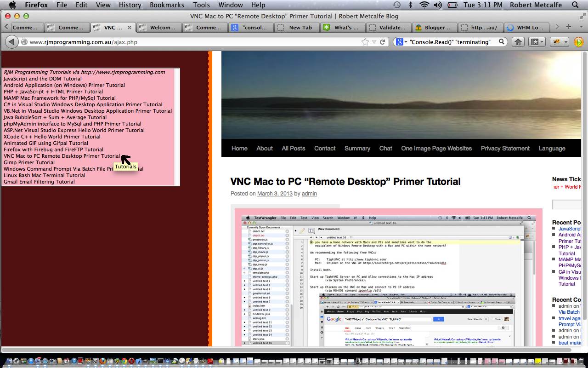Click the orange add-on icon at toolbar end
This screenshot has width=588, height=368.
(578, 42)
